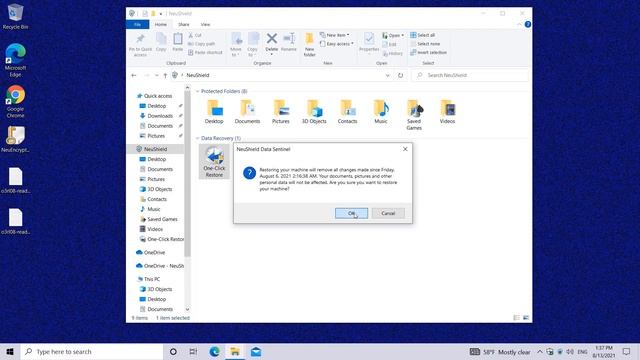640x360 pixels.
Task: Cancel the NeuShield restore dialog
Action: [x=388, y=213]
